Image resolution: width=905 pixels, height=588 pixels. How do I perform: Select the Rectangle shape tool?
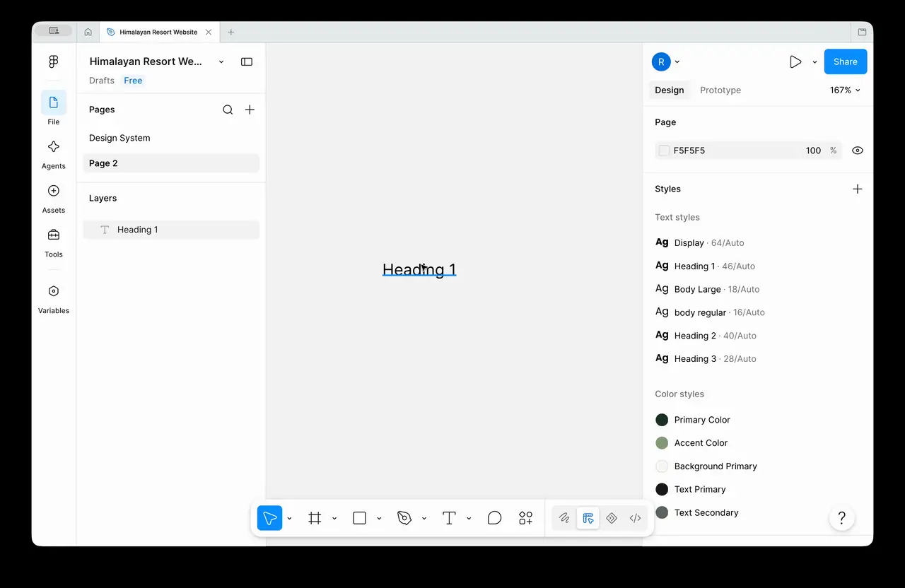pyautogui.click(x=359, y=518)
